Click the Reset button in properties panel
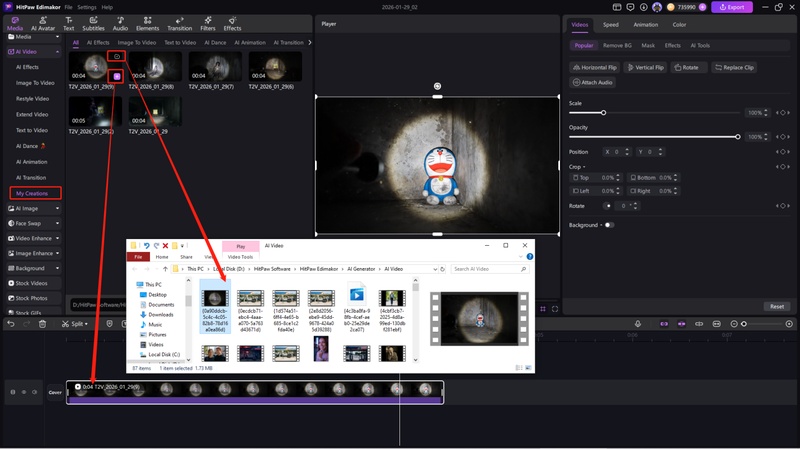 (x=777, y=306)
